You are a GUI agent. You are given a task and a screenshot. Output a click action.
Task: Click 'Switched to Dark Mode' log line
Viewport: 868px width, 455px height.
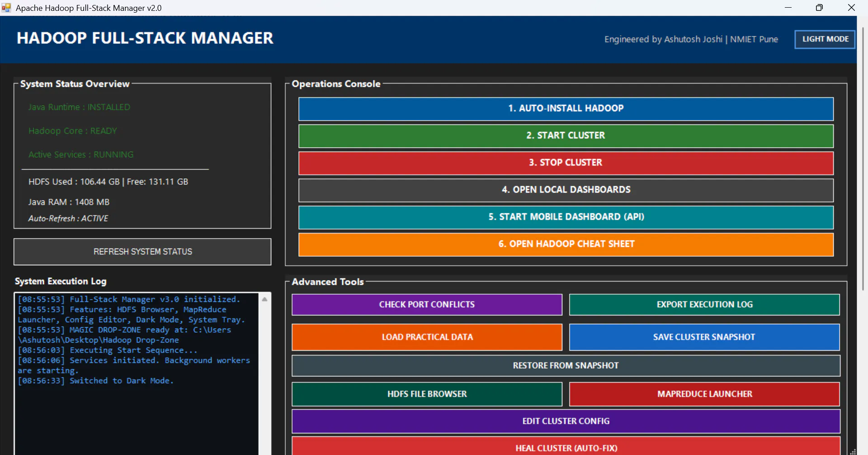pyautogui.click(x=96, y=381)
